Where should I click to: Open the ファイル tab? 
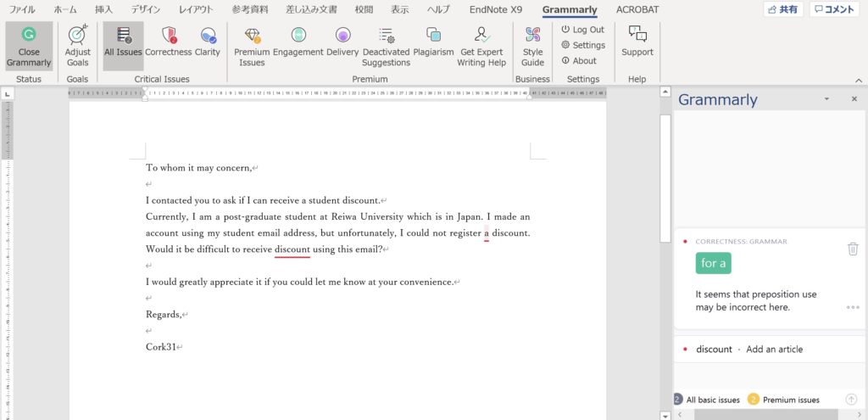[21, 9]
